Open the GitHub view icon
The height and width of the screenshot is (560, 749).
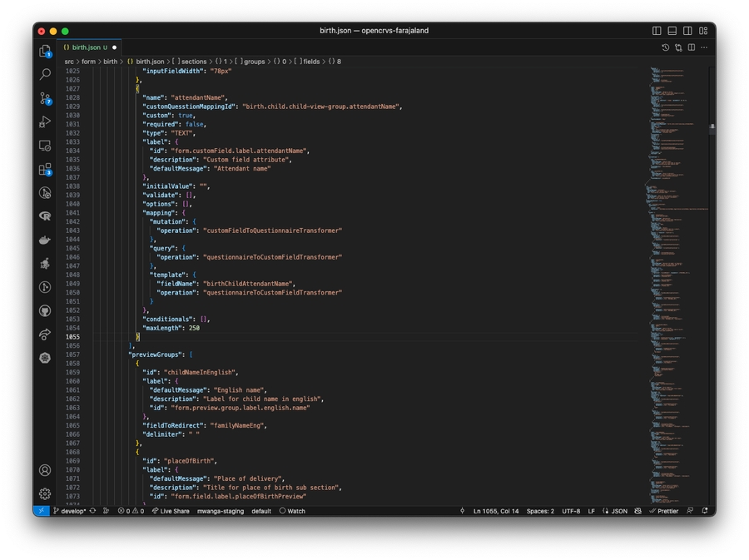[45, 310]
